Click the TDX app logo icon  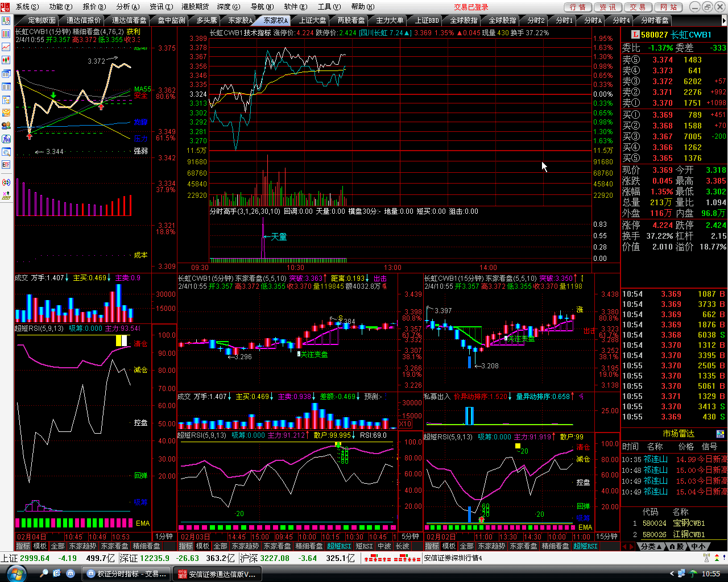6,7
